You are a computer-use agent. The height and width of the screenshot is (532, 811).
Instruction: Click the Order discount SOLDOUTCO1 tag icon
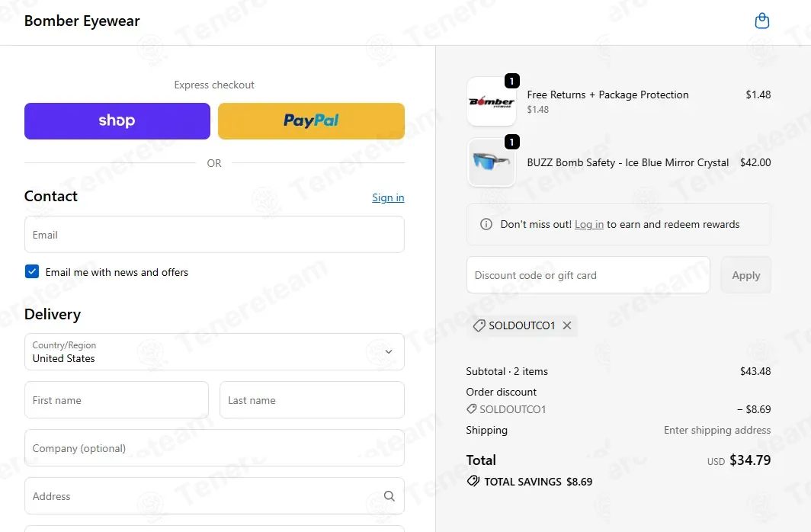[471, 409]
